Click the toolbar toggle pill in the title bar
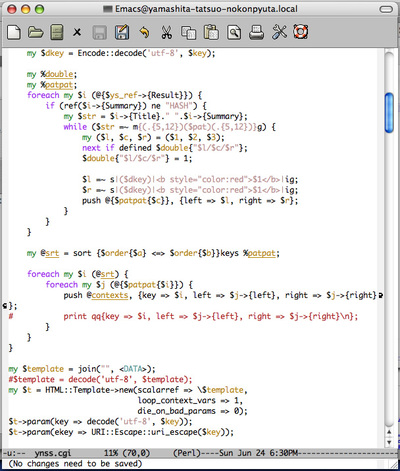The height and width of the screenshot is (471, 400). coord(386,9)
